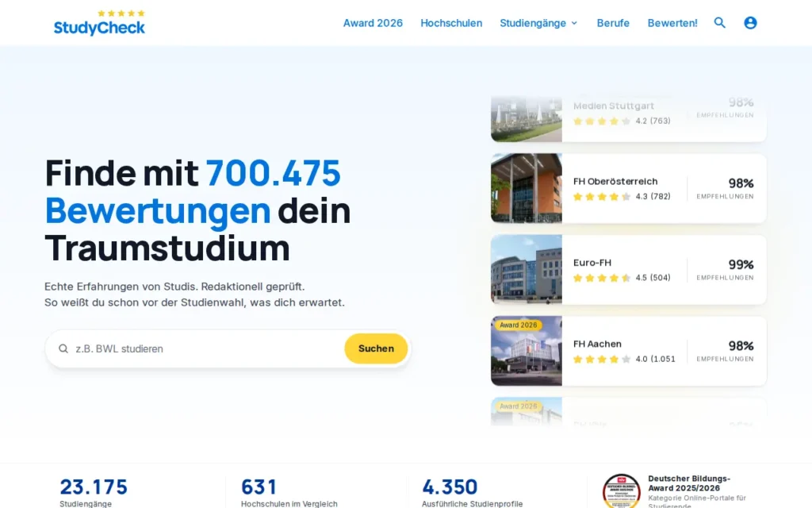Screen dimensions: 812x508
Task: Click the 4.2 (763) rating text
Action: click(x=653, y=121)
